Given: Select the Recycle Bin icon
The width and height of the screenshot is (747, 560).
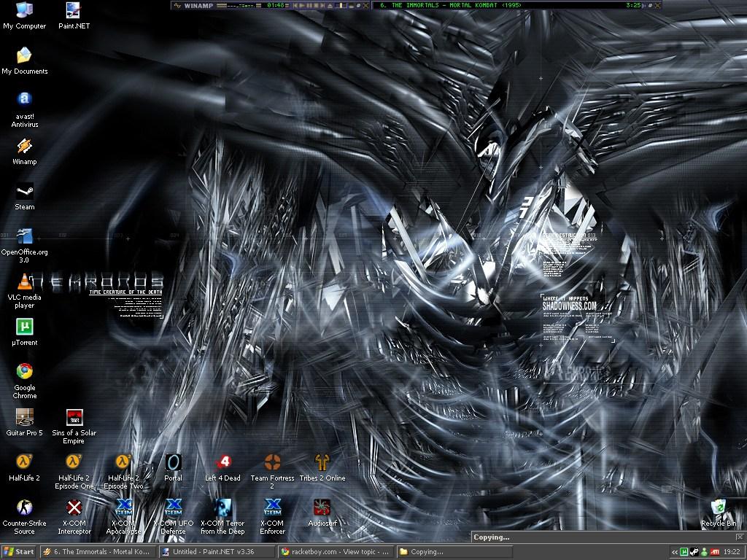Looking at the screenshot, I should [719, 513].
